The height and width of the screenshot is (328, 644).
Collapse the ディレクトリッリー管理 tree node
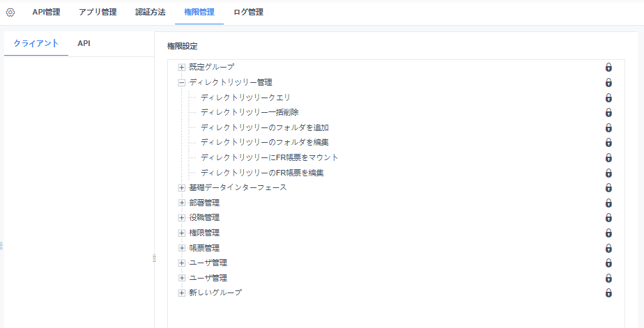coord(181,82)
